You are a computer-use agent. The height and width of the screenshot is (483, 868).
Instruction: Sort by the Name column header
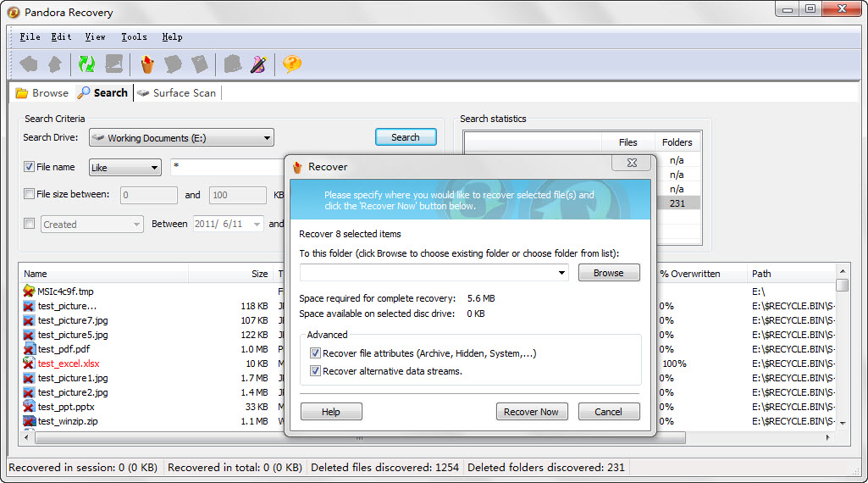coord(103,274)
